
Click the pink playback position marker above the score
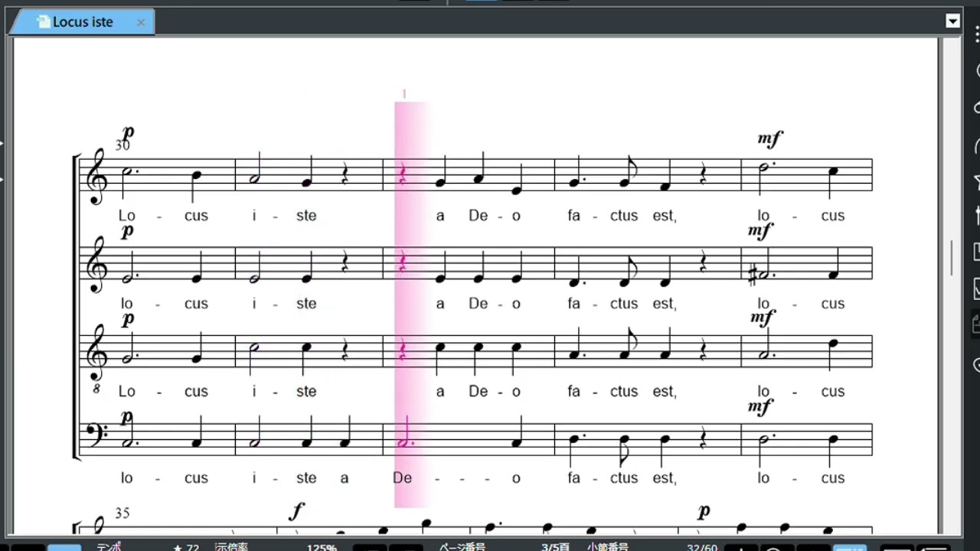(x=404, y=94)
